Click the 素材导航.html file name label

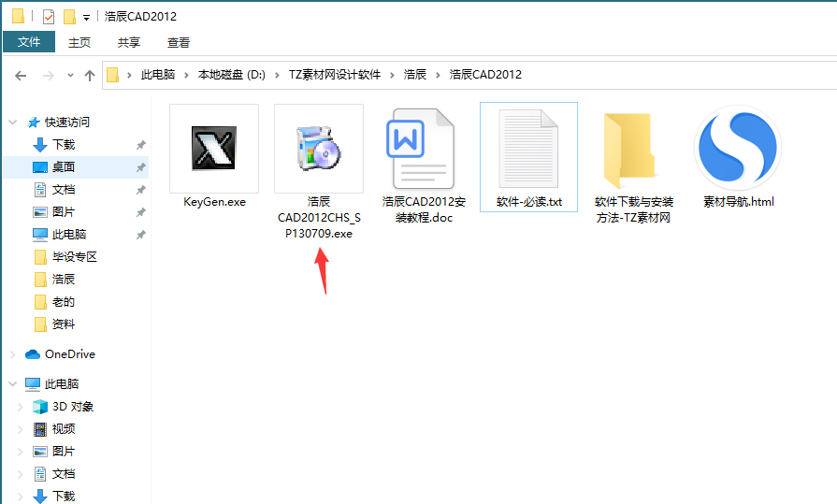tap(738, 202)
